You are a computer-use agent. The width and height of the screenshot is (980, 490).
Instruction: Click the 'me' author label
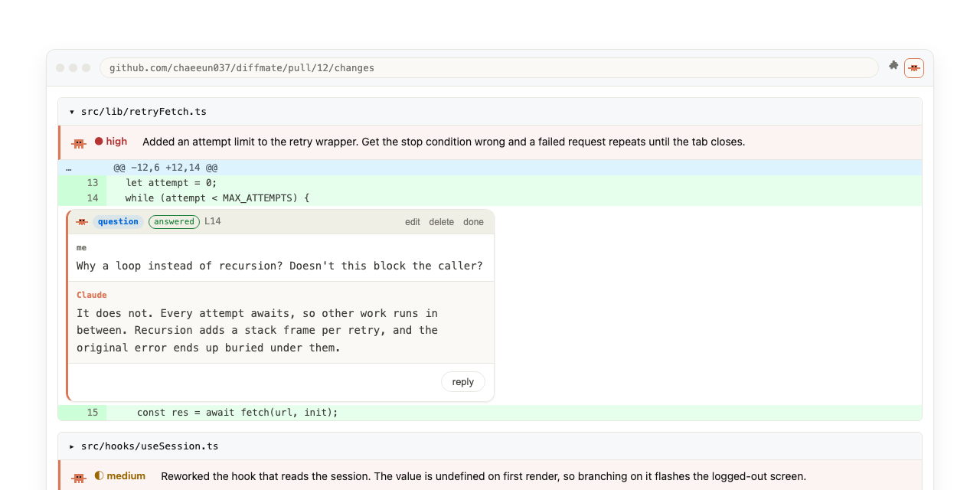pos(82,247)
